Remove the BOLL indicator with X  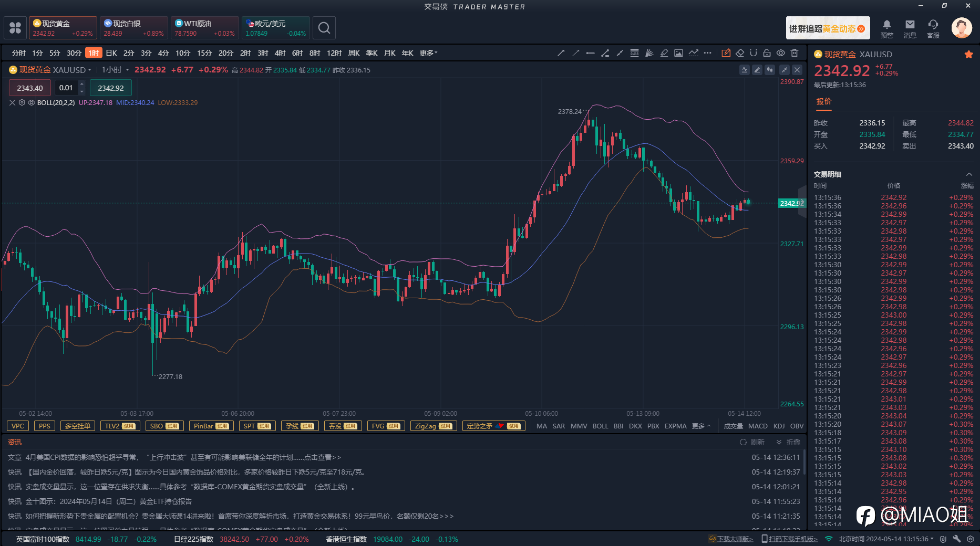point(12,103)
